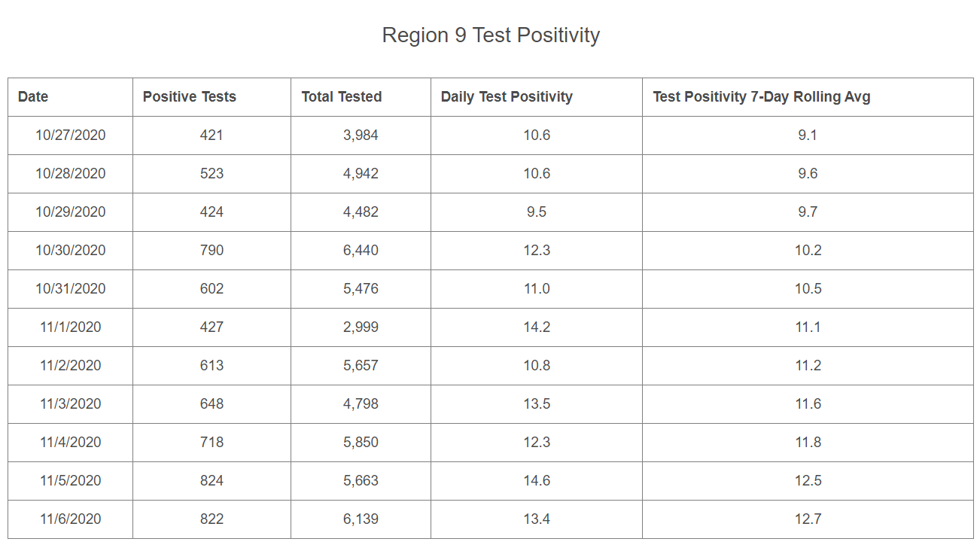Click rolling average value 11.2
Screen dimensions: 980x554
[808, 366]
